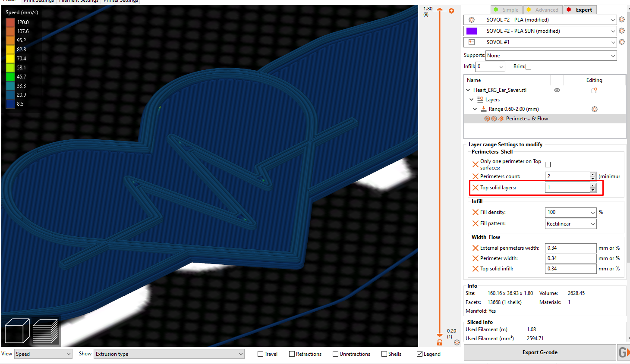Click the printer icon in SOVOL #1 preset
Screen dimensions: 630x364
click(472, 42)
